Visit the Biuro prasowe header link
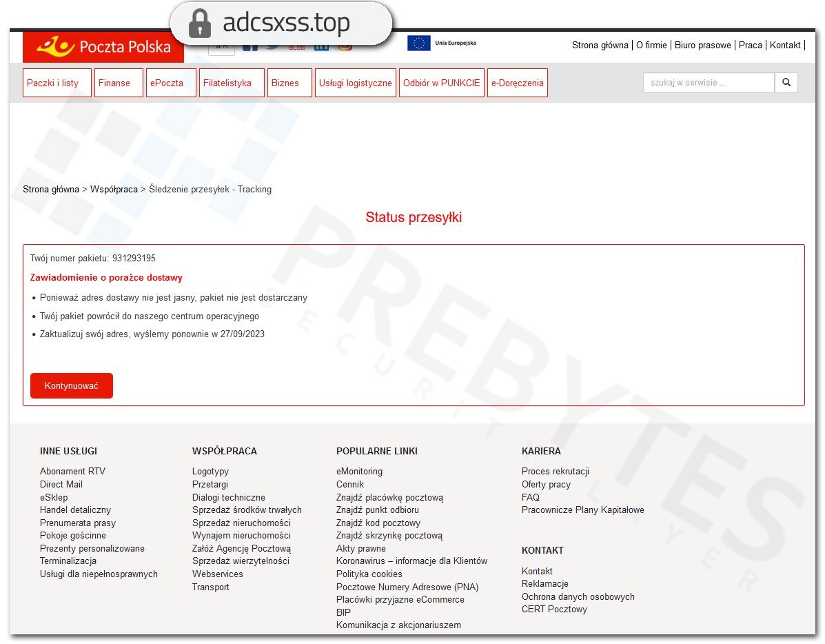The image size is (825, 644). coord(702,46)
